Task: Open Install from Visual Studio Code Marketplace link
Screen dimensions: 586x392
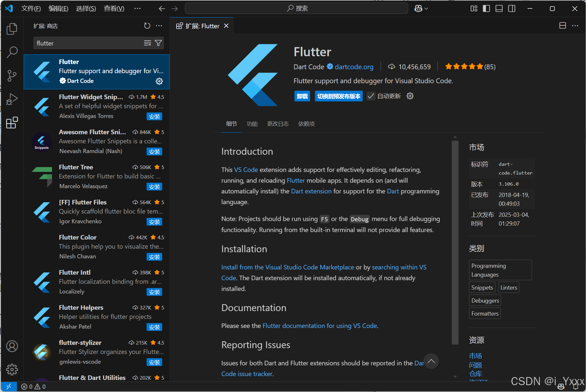Action: [288, 267]
